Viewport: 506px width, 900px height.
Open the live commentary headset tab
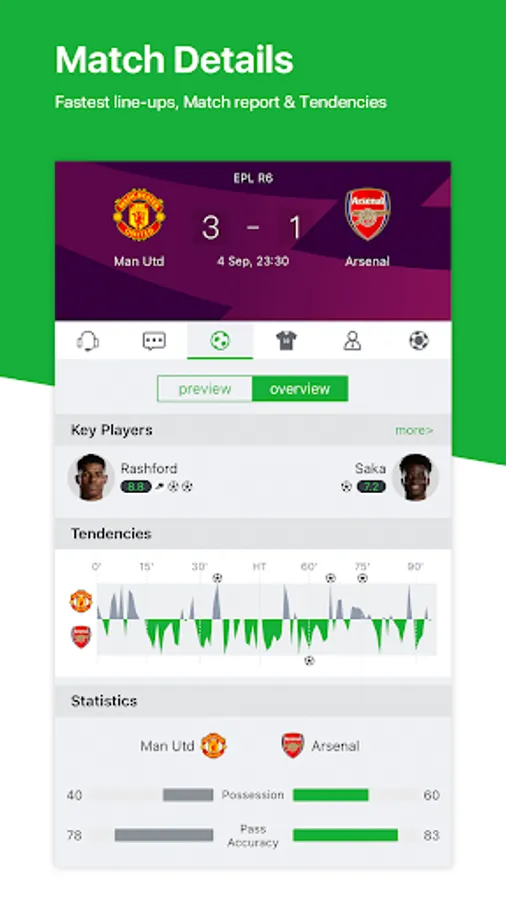(88, 341)
